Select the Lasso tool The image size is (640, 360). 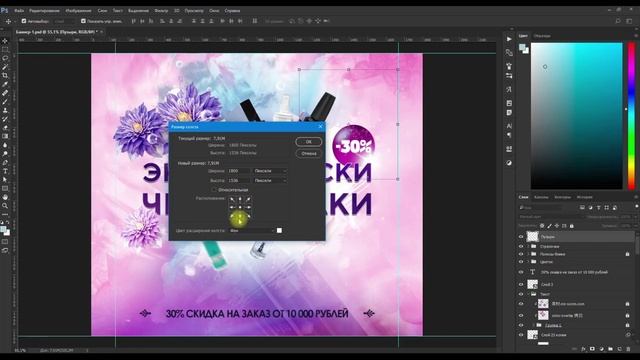pyautogui.click(x=5, y=58)
